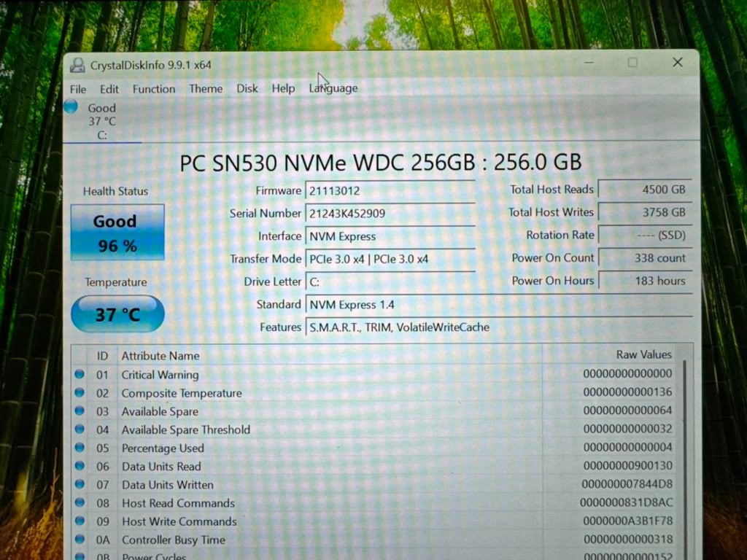Click the Power On Count value 338 count

pos(645,258)
